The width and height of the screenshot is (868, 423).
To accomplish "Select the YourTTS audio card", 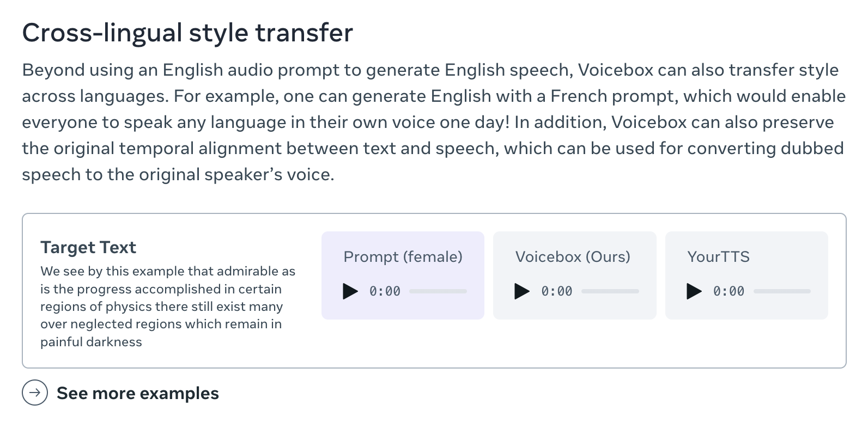I will (x=746, y=275).
